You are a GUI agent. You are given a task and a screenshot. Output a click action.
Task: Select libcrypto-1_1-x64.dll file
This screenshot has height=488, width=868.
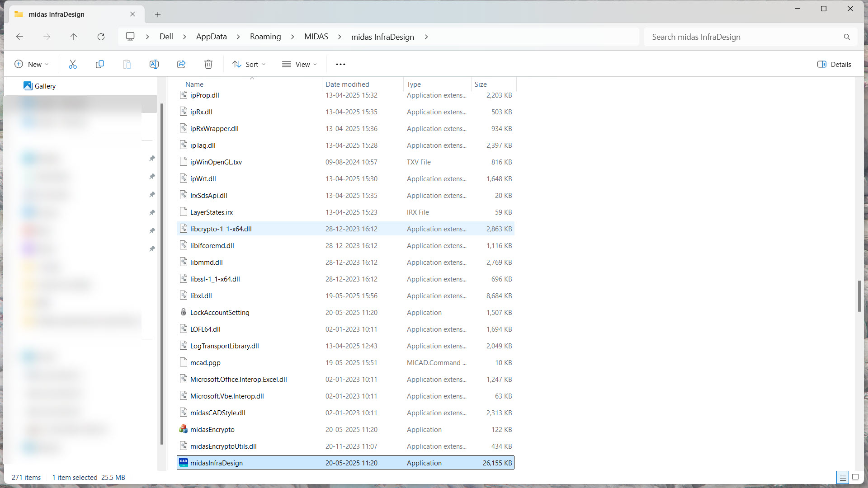pyautogui.click(x=345, y=229)
